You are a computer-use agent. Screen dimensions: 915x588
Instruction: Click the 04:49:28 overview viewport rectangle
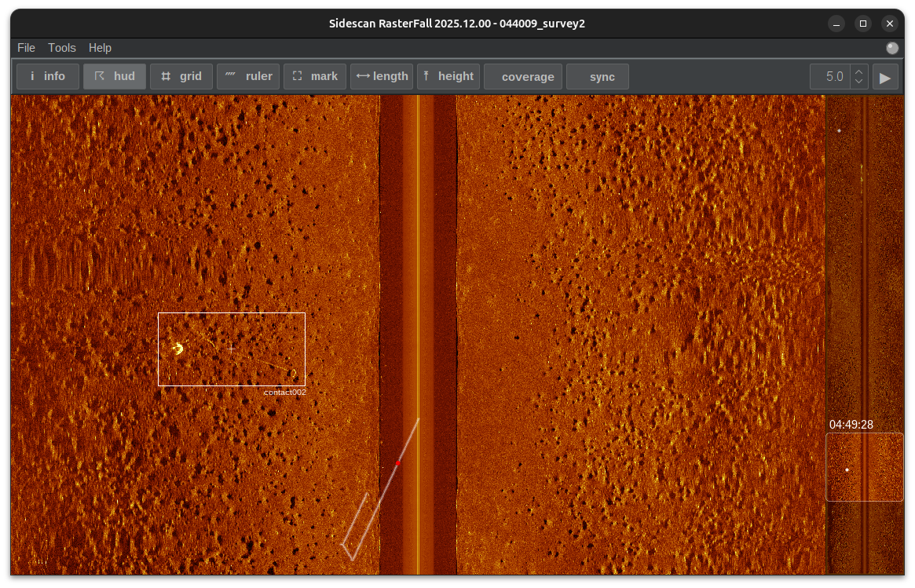[x=864, y=467]
